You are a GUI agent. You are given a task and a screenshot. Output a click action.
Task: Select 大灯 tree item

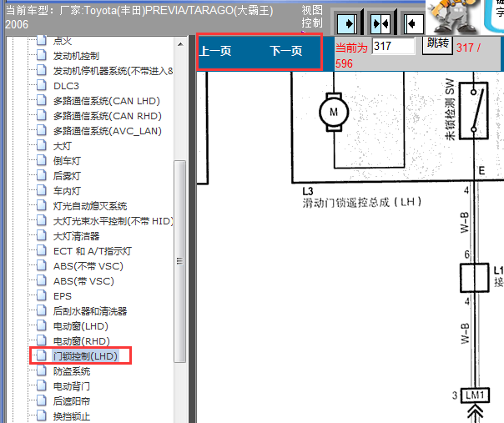(x=63, y=146)
